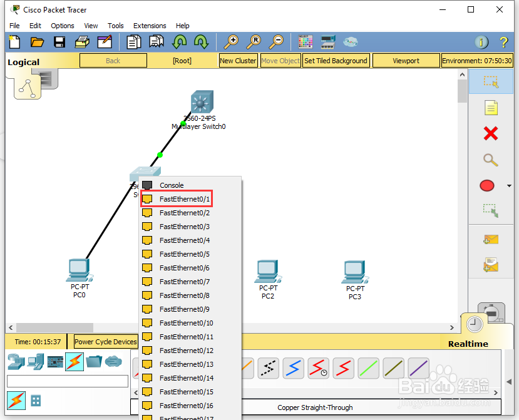Save the project with the floppy icon
Screen dimensions: 519x420
(59, 43)
